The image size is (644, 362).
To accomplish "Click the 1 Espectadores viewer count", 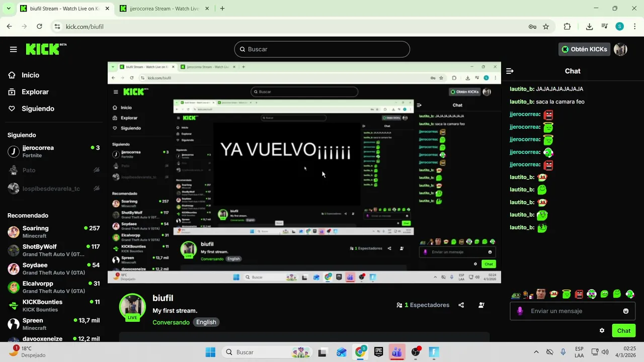I will pos(423,305).
